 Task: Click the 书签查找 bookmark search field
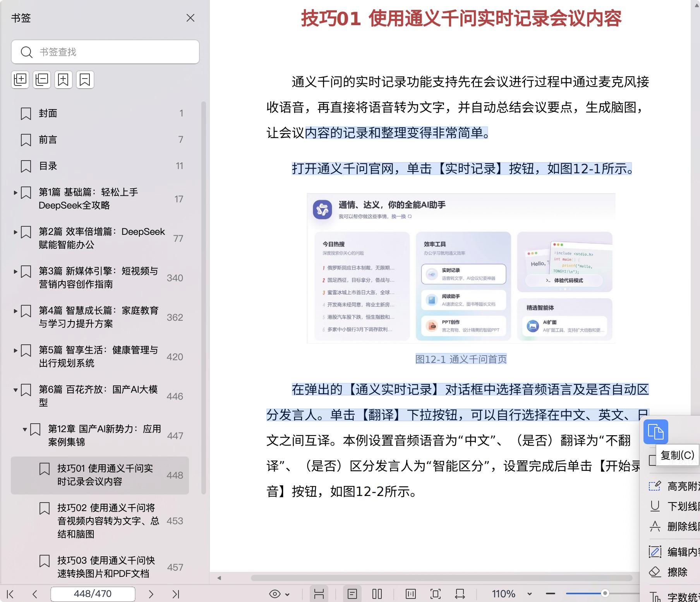click(x=105, y=52)
